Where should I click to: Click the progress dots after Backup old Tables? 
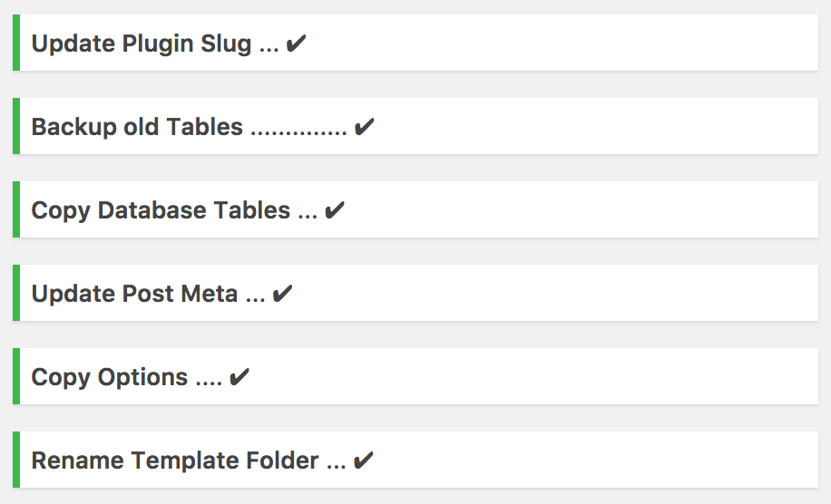[x=298, y=132]
